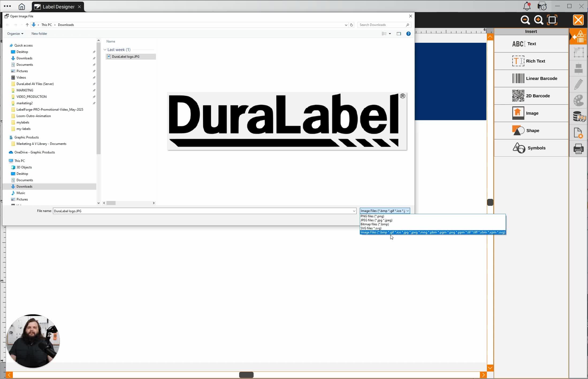Select the Insert panel icon in sidebar

[x=578, y=37]
